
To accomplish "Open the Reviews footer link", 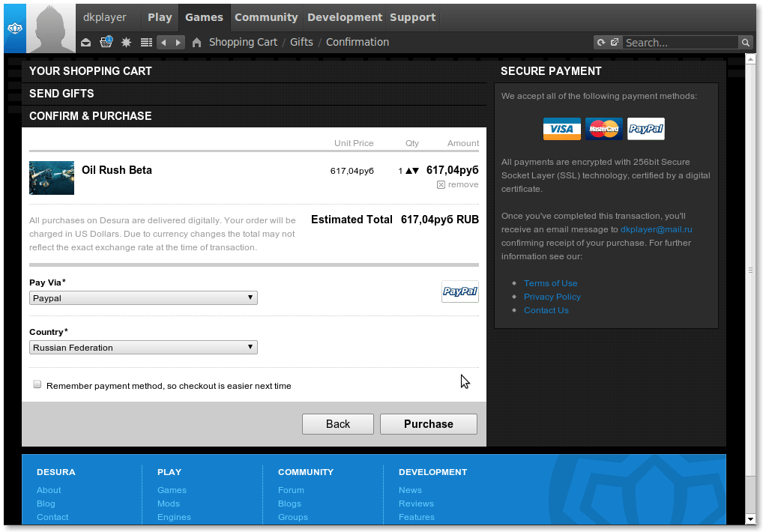I will tap(416, 504).
